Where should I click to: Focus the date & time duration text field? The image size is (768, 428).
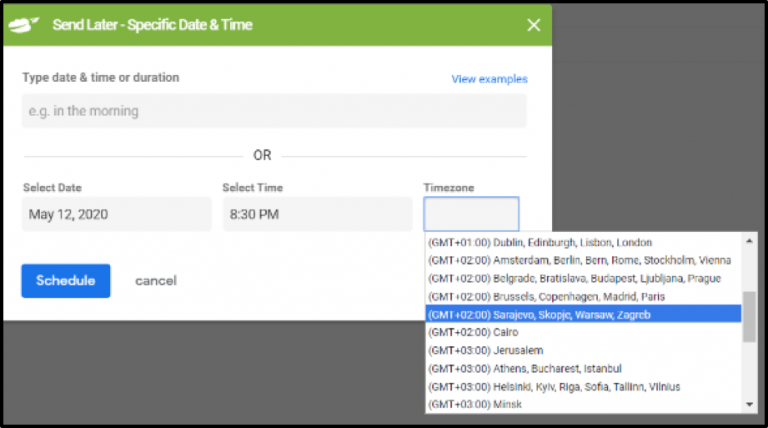273,111
